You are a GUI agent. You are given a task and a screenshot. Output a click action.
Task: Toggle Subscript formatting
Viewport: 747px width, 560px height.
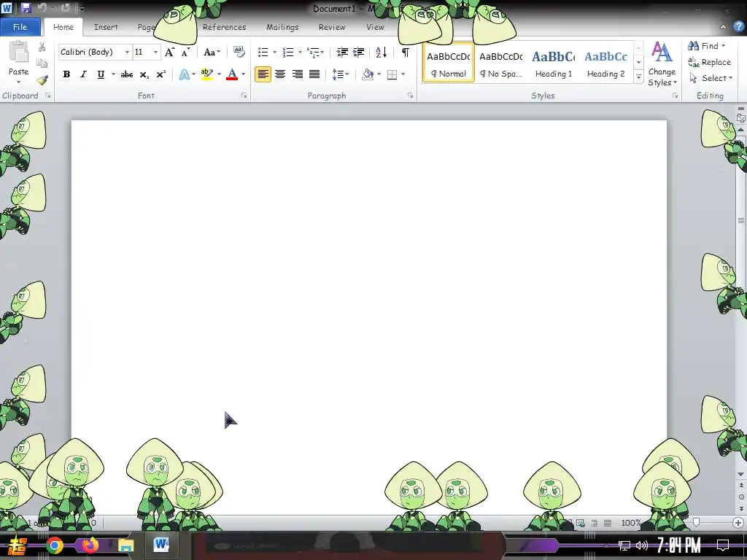coord(144,74)
